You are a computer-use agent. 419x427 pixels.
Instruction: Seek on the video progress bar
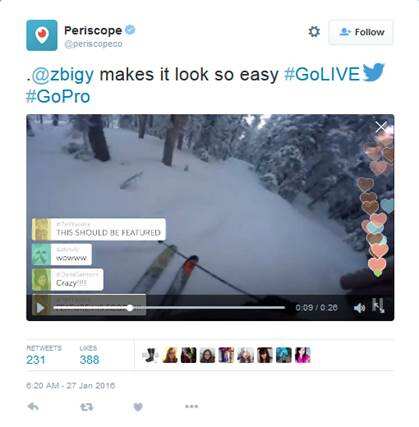(x=169, y=308)
